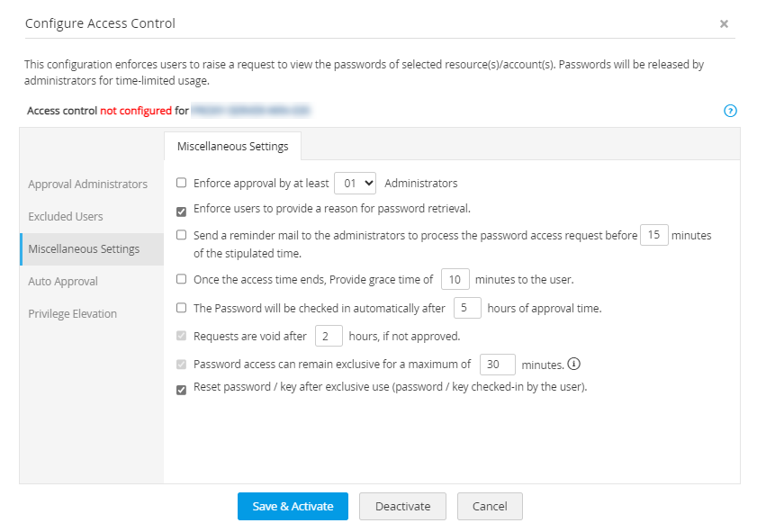Tick the grace time checkbox
This screenshot has height=532, width=757.
182,279
